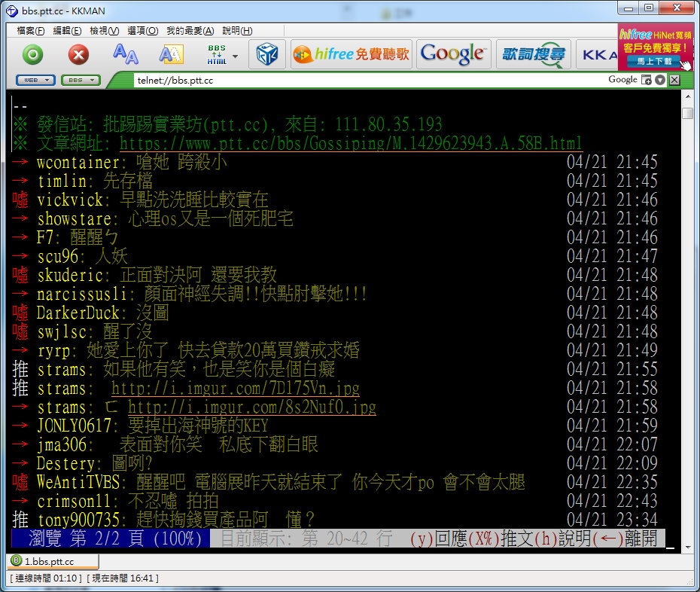Click the KKA toolbar button

(x=597, y=54)
